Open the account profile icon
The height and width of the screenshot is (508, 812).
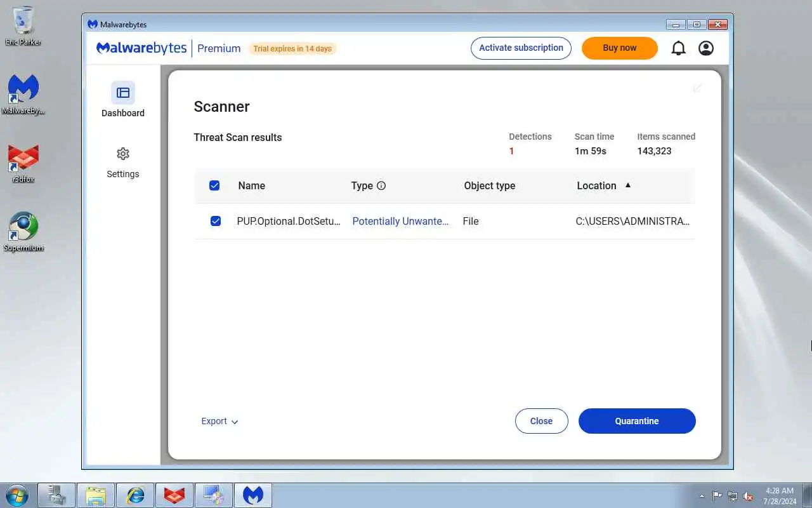coord(706,48)
